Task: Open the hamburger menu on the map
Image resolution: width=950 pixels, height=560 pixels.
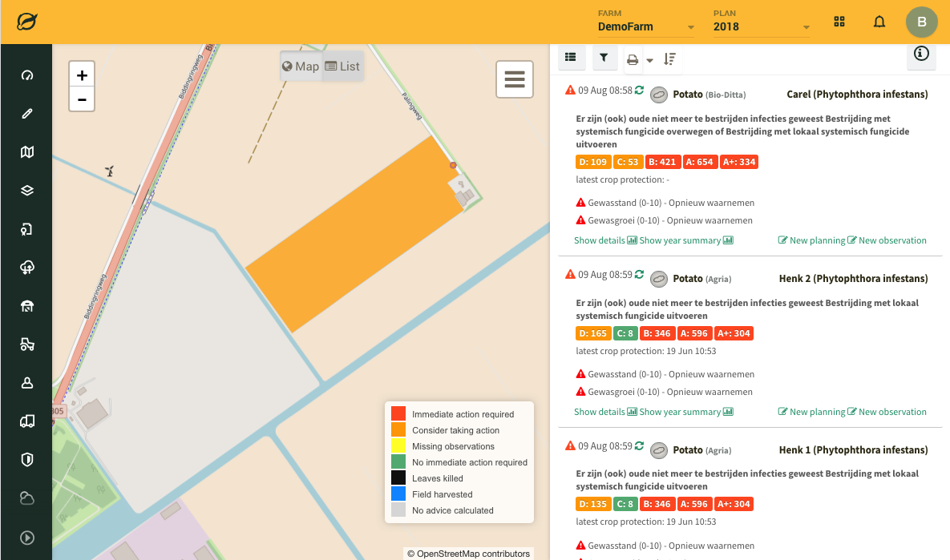Action: tap(515, 79)
